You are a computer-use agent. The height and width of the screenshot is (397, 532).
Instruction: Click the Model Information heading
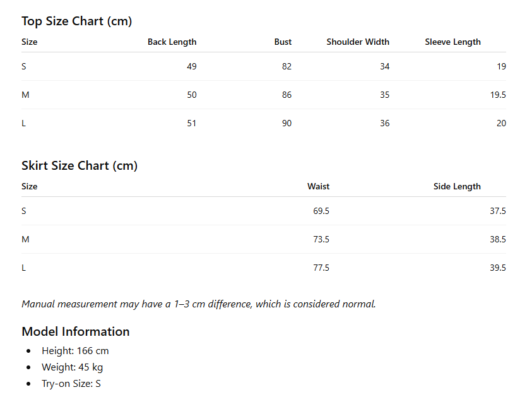[x=76, y=331]
